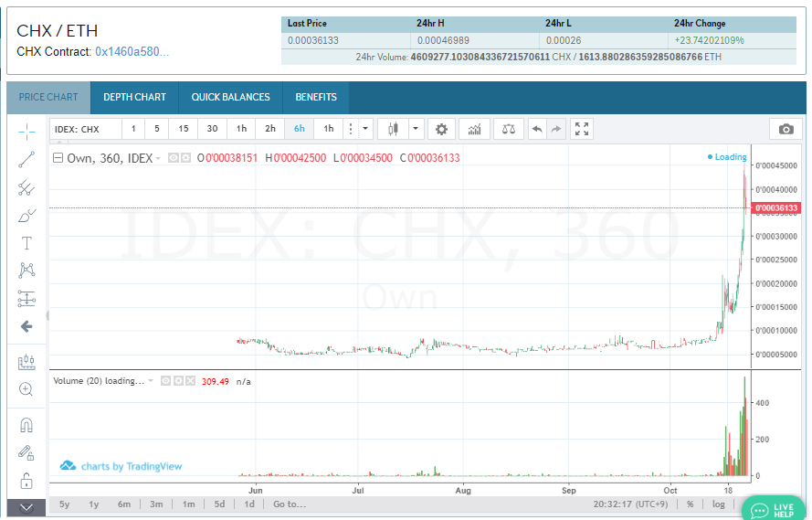Toggle log scale on price axis
The height and width of the screenshot is (520, 812).
[x=719, y=504]
